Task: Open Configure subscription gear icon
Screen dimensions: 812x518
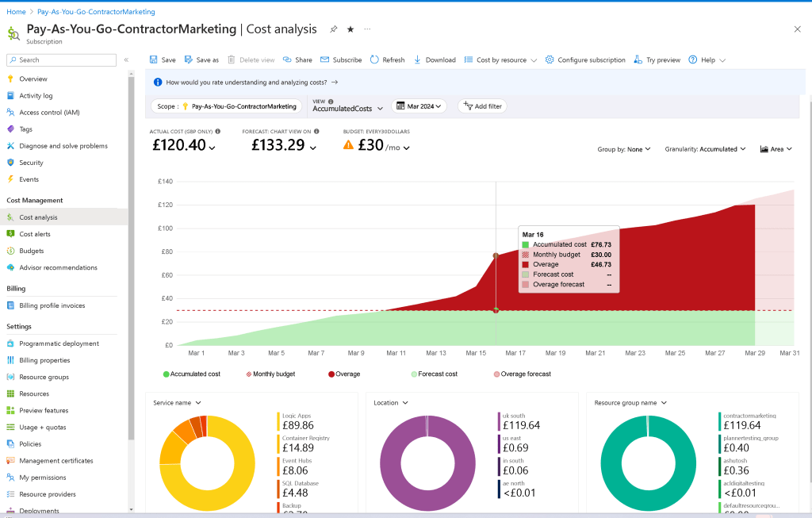Action: point(550,59)
